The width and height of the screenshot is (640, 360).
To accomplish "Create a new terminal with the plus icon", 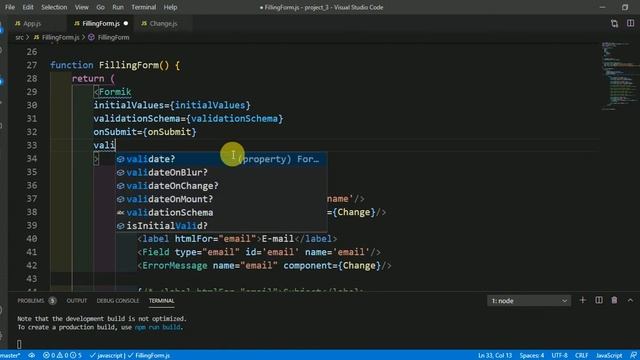I will coord(582,300).
